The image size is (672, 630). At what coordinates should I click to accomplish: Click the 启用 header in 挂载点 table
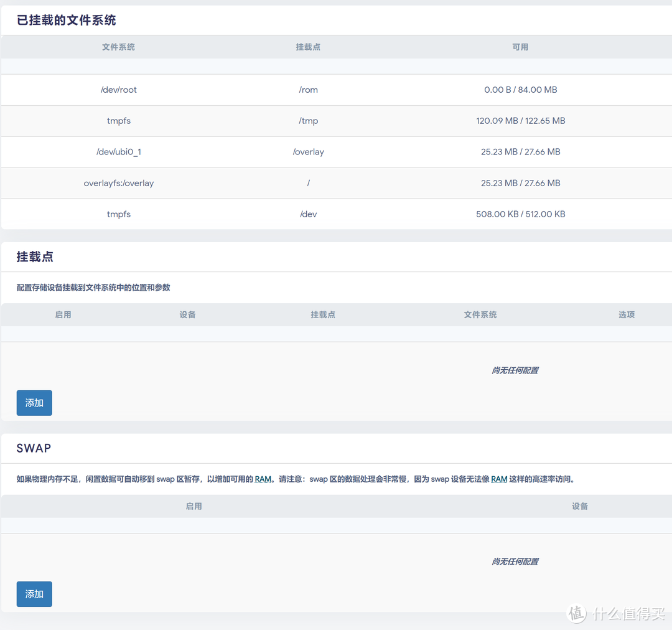(63, 314)
